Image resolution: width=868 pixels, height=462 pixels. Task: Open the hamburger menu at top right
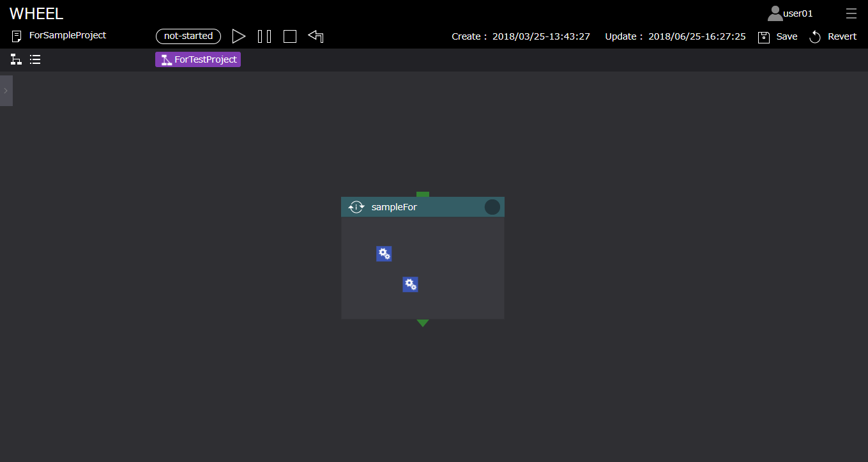851,13
